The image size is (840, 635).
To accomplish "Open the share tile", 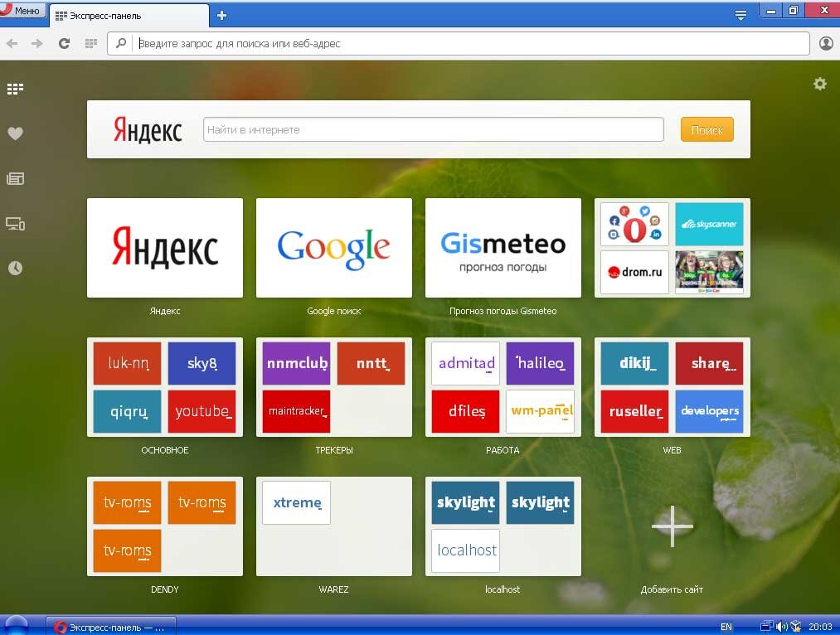I will coord(709,363).
